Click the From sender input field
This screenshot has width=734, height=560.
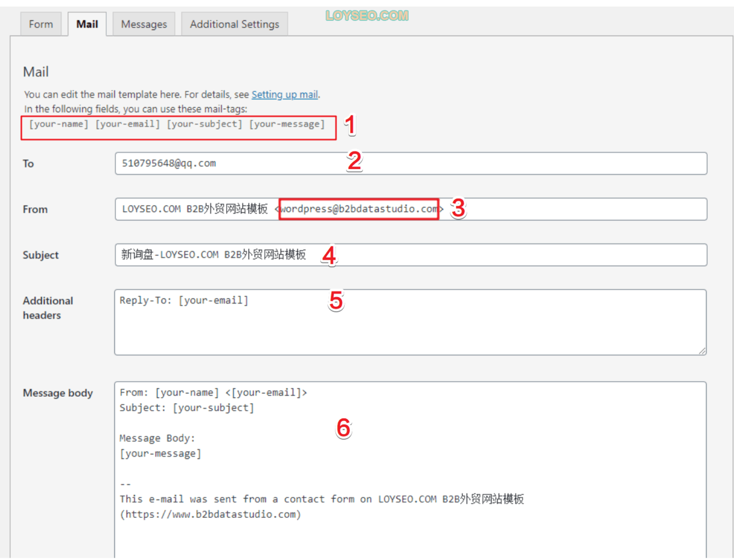[x=411, y=209]
